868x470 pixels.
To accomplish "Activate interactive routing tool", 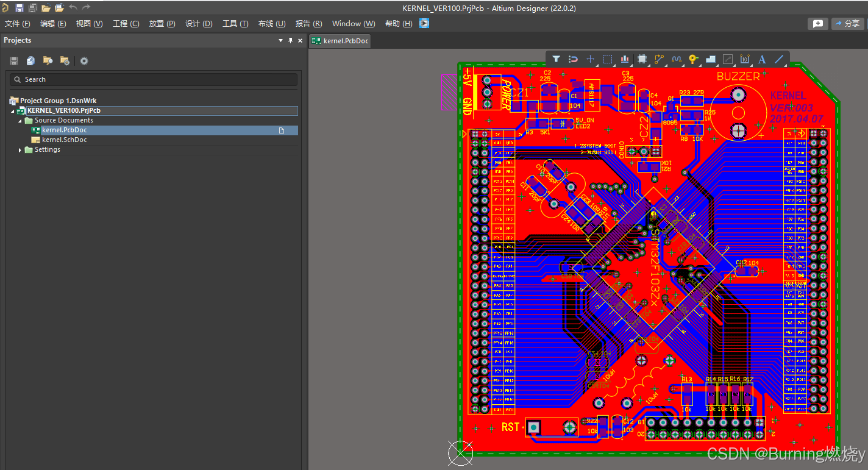I will click(x=659, y=59).
